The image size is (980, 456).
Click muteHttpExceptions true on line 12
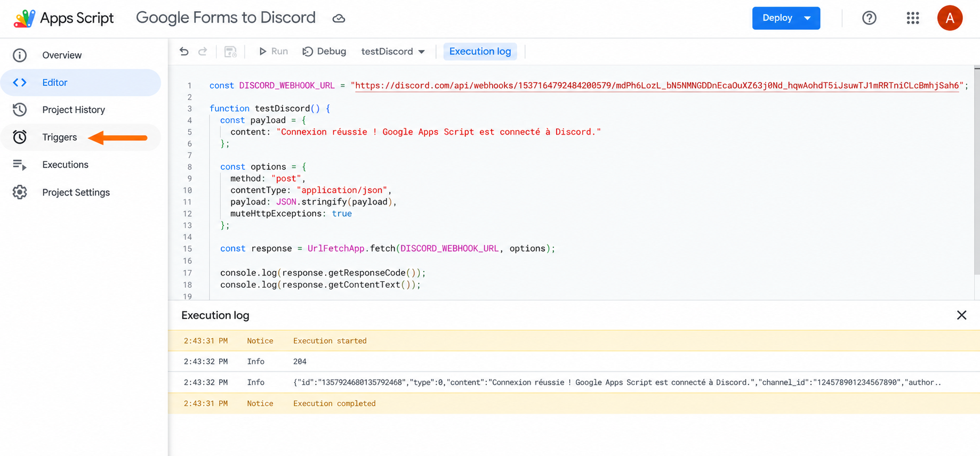(x=291, y=214)
